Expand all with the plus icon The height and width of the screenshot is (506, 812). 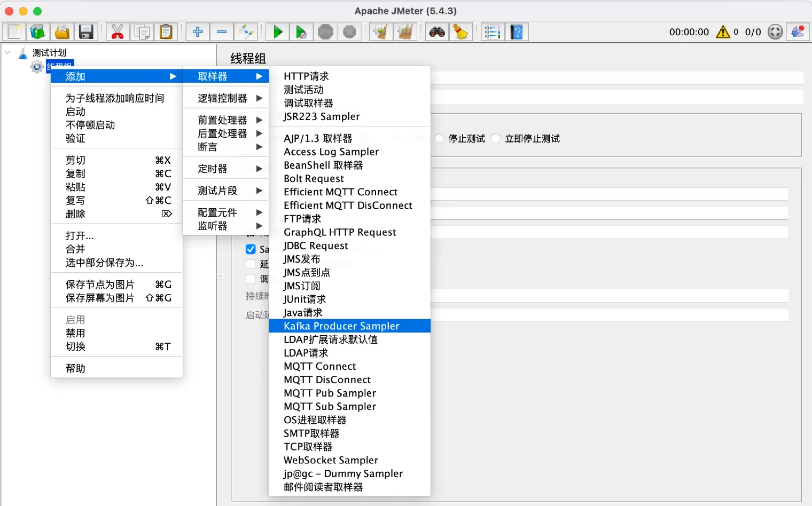198,32
